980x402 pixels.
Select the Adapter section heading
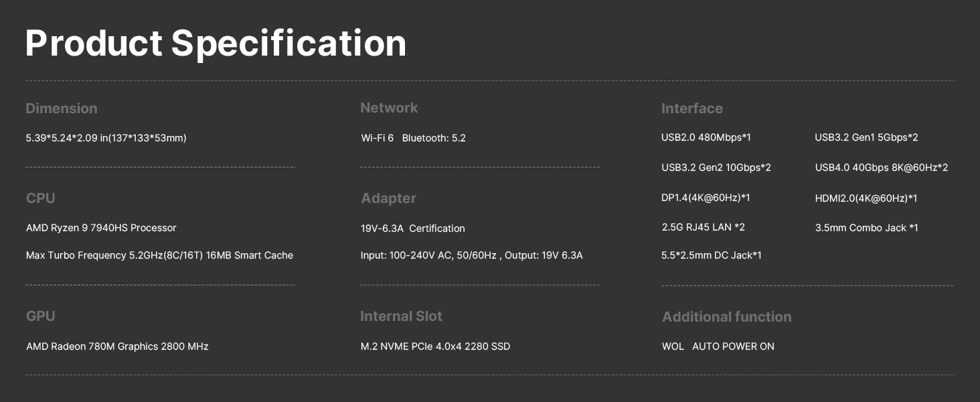click(x=388, y=198)
